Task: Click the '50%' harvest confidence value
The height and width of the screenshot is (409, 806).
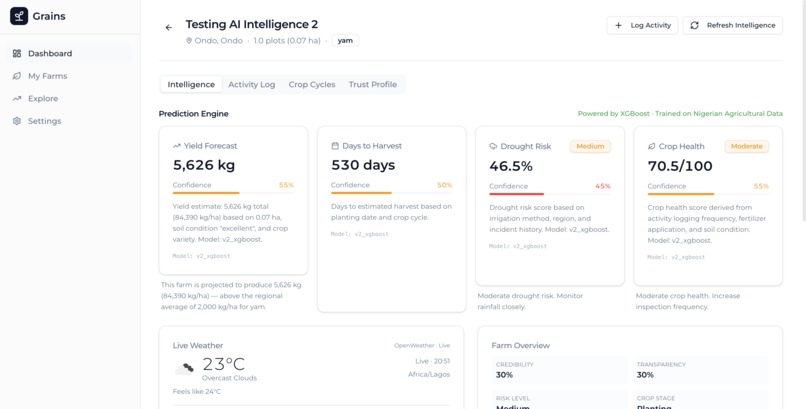Action: pyautogui.click(x=445, y=185)
